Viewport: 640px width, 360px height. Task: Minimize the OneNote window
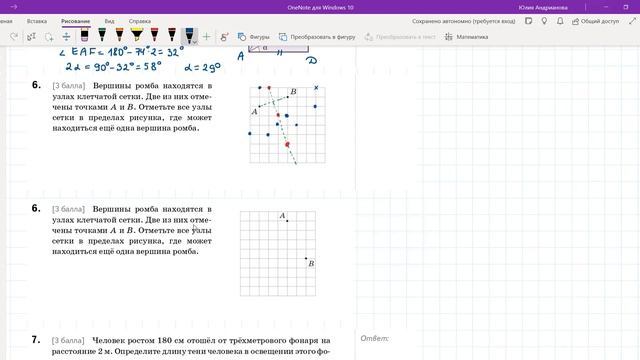[606, 7]
